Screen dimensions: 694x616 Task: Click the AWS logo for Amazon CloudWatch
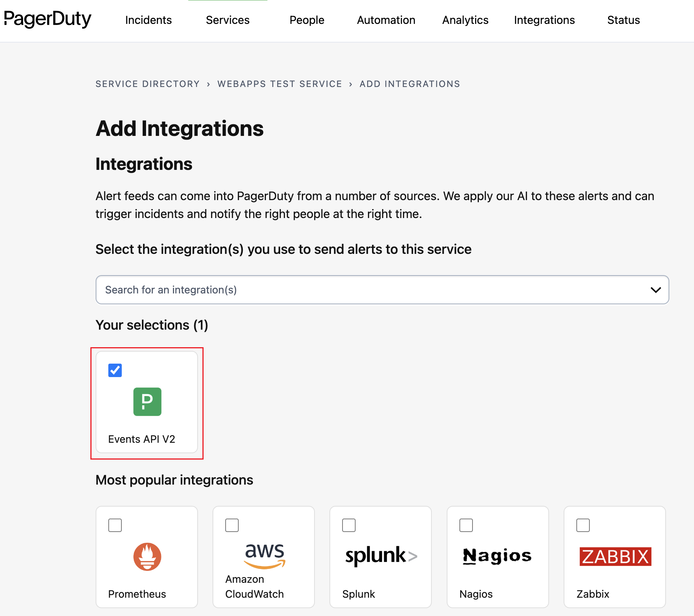click(x=264, y=555)
